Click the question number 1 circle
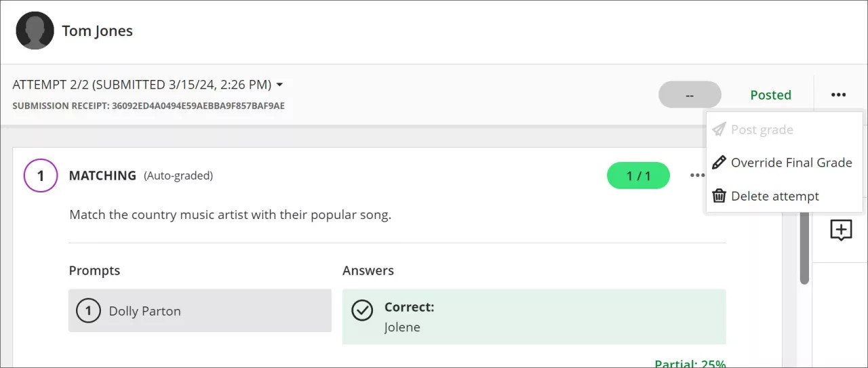Screen dimensions: 868x368 pos(41,176)
